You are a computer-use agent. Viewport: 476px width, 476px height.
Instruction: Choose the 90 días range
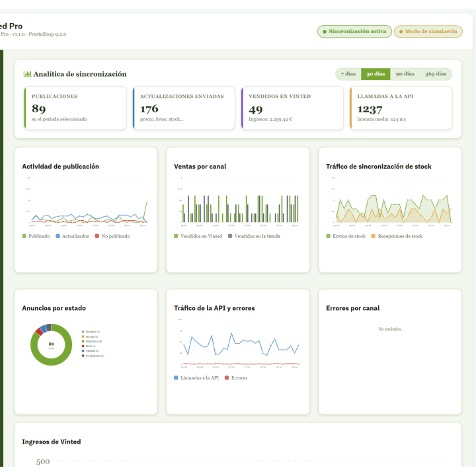[405, 74]
